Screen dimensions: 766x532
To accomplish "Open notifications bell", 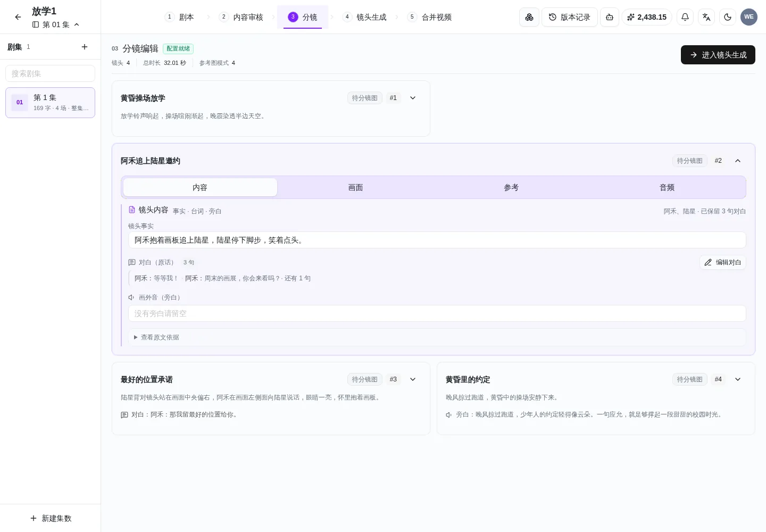I will (685, 17).
